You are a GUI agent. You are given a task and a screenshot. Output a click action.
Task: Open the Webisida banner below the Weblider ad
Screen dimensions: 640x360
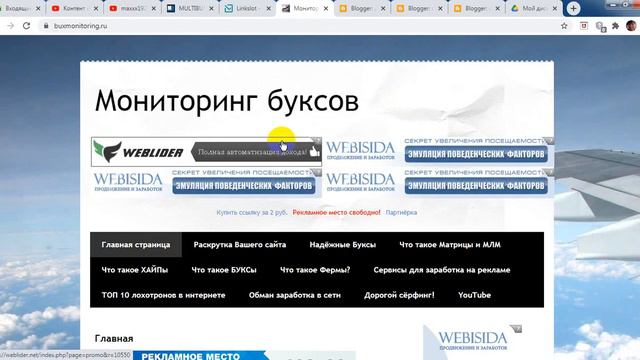coord(207,183)
